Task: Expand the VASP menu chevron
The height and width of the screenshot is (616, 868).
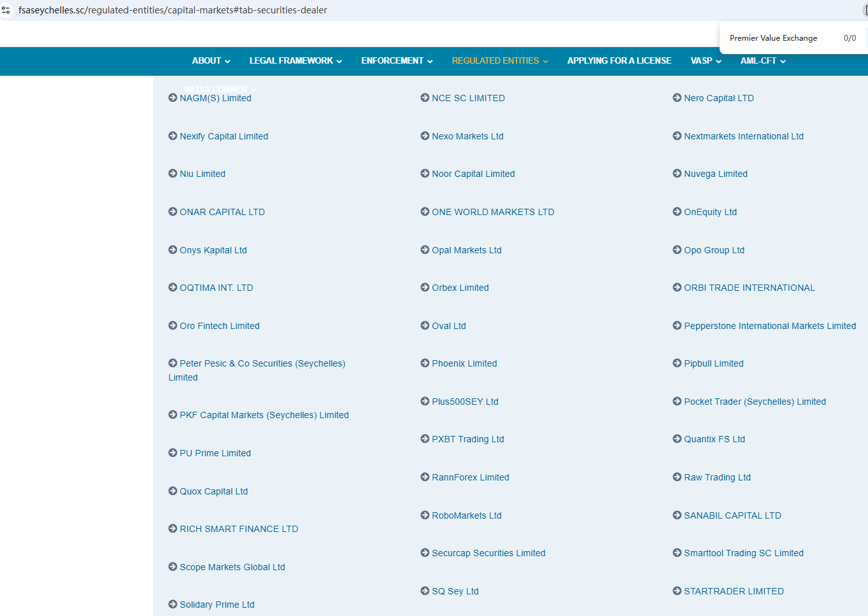Action: coord(718,62)
